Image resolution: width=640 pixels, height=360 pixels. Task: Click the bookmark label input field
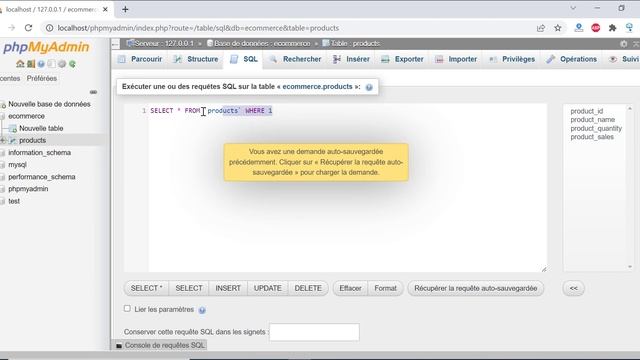pos(314,332)
